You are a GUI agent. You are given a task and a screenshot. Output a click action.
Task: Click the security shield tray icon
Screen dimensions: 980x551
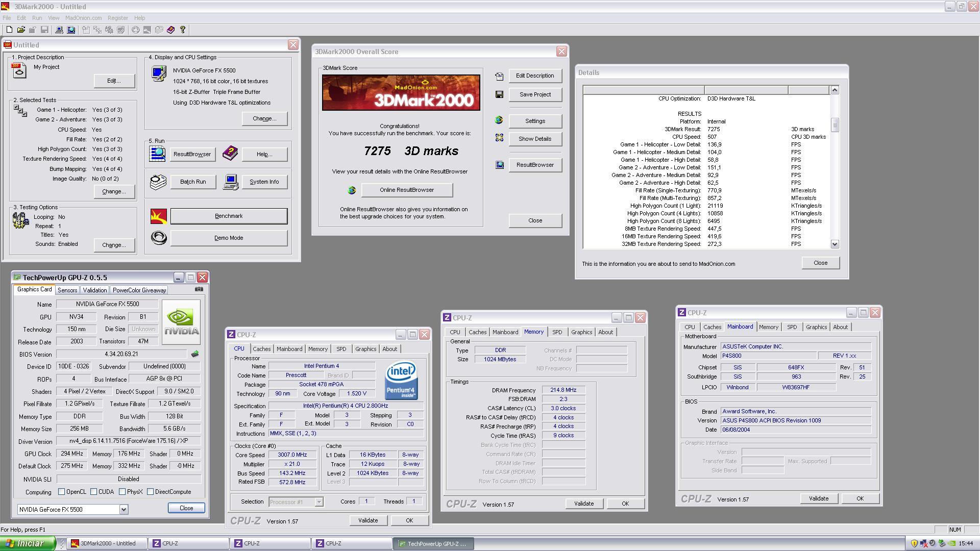[914, 543]
